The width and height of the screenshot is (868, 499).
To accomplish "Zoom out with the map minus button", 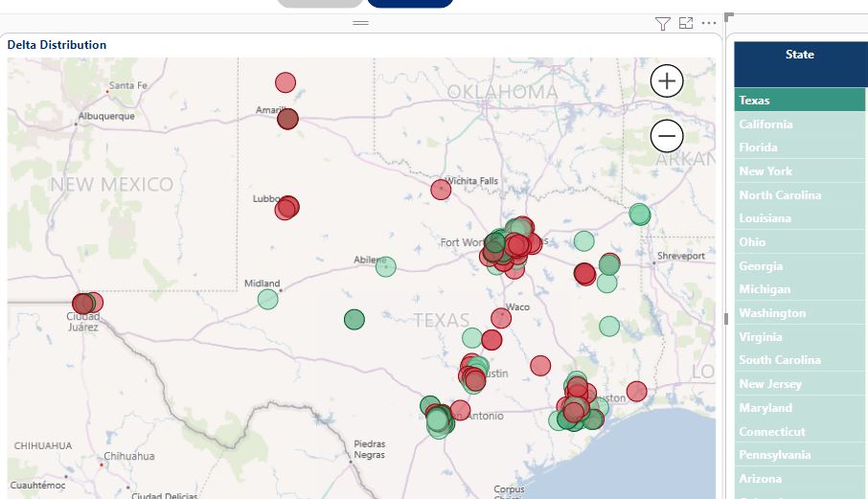I will (667, 136).
